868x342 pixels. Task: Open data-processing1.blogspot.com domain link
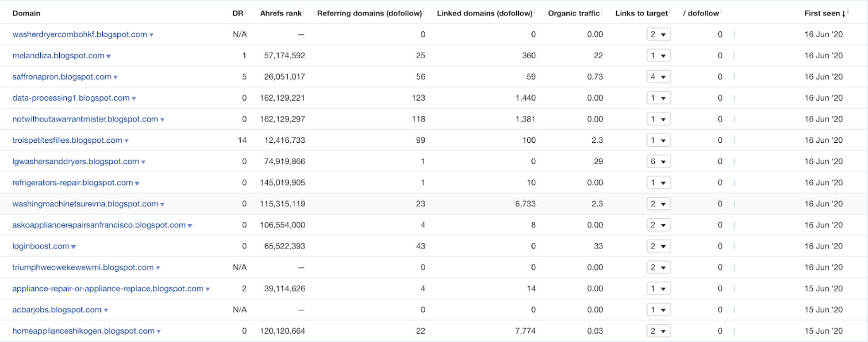71,98
